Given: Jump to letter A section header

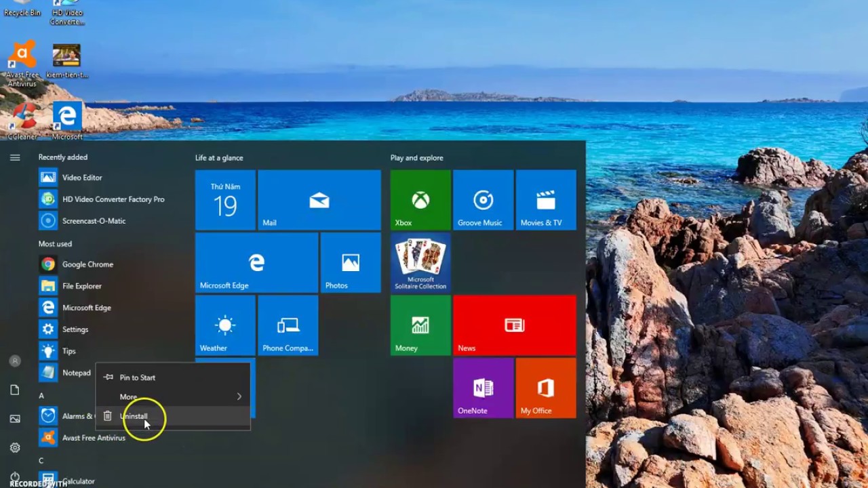Looking at the screenshot, I should tap(41, 396).
